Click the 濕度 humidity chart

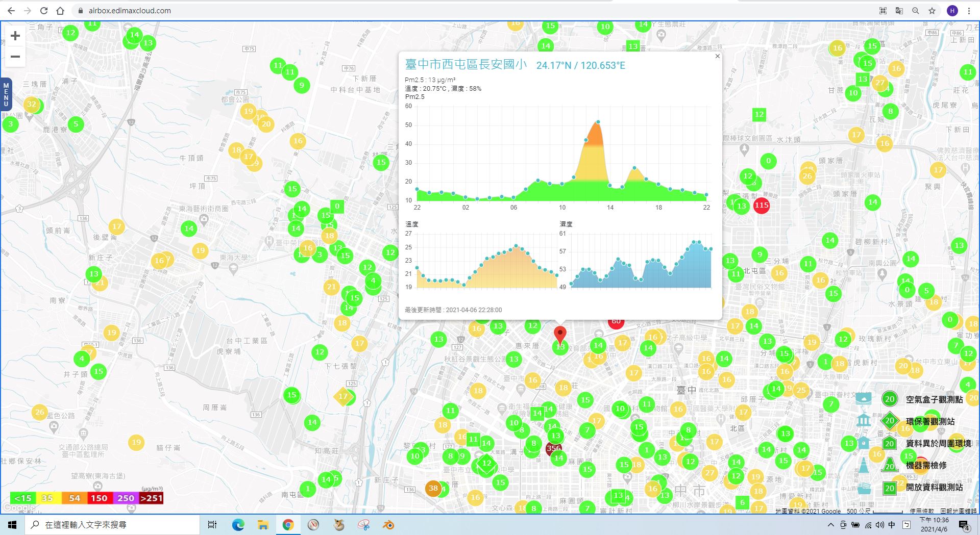pyautogui.click(x=640, y=261)
